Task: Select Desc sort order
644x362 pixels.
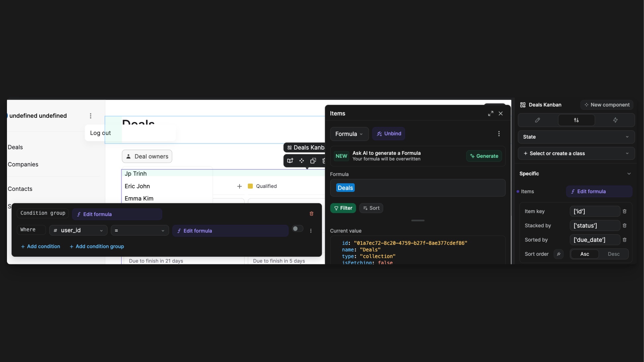Action: click(614, 254)
